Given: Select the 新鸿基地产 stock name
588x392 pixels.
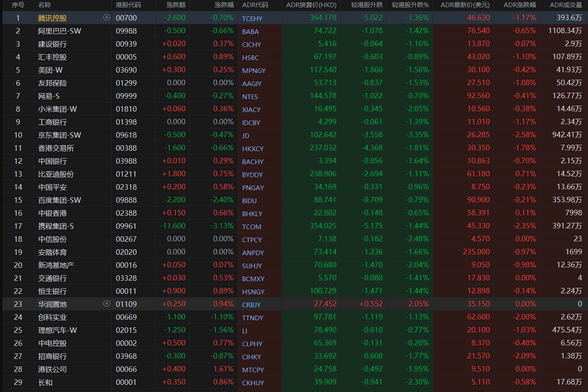Looking at the screenshot, I should pos(56,265).
